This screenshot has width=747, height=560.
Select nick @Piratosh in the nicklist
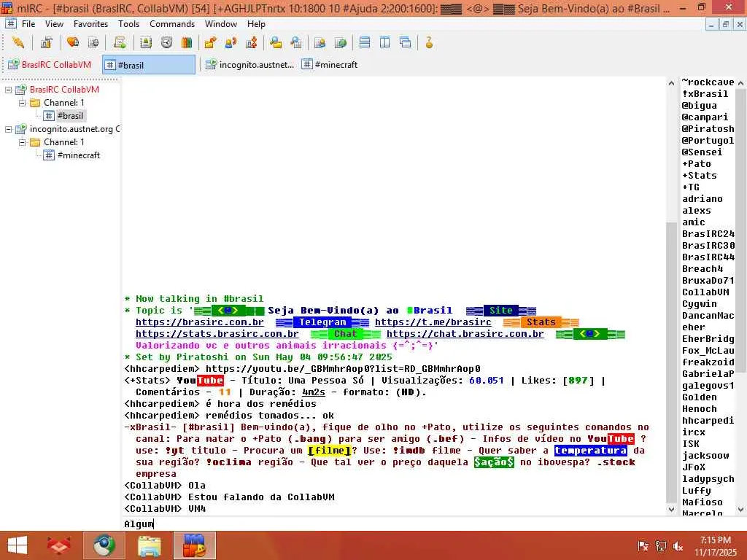coord(708,128)
